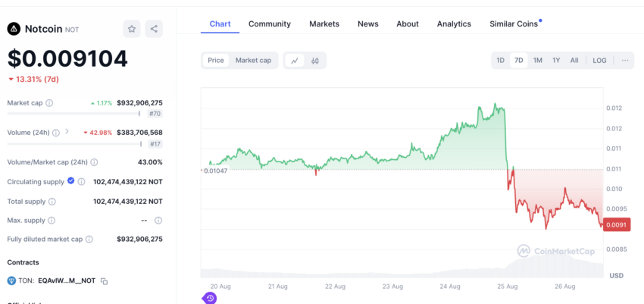
Task: Set chart range to 1D
Action: [500, 61]
